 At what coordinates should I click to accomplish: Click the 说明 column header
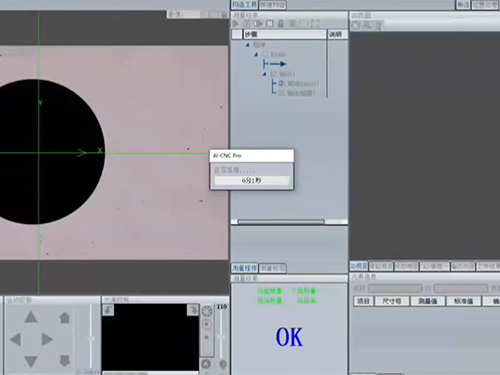coord(338,34)
